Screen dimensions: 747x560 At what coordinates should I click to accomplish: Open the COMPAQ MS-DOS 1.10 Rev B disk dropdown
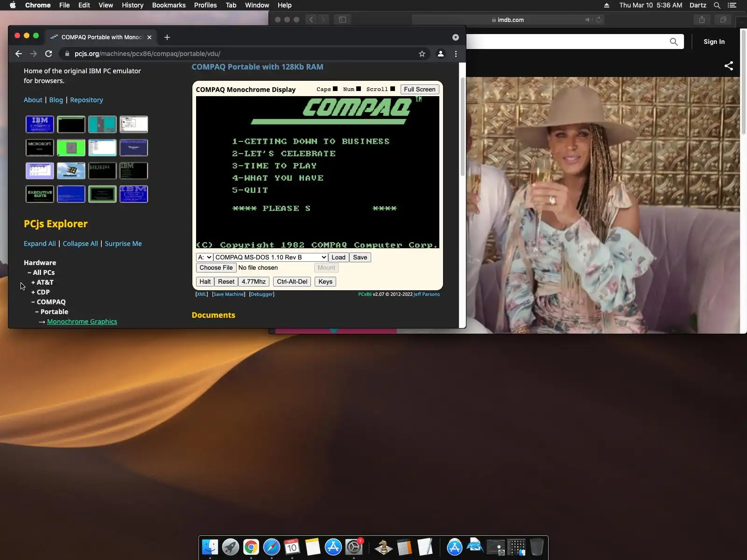point(271,257)
